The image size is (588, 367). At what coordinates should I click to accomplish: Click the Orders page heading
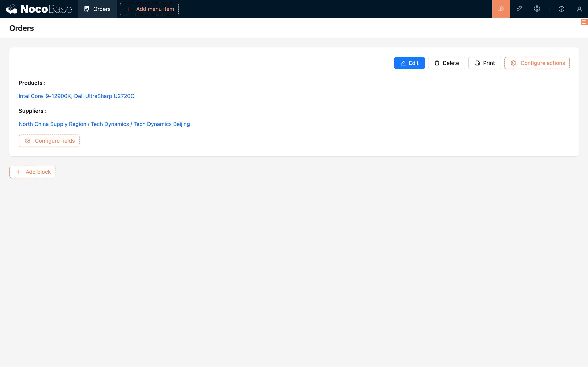(x=22, y=28)
